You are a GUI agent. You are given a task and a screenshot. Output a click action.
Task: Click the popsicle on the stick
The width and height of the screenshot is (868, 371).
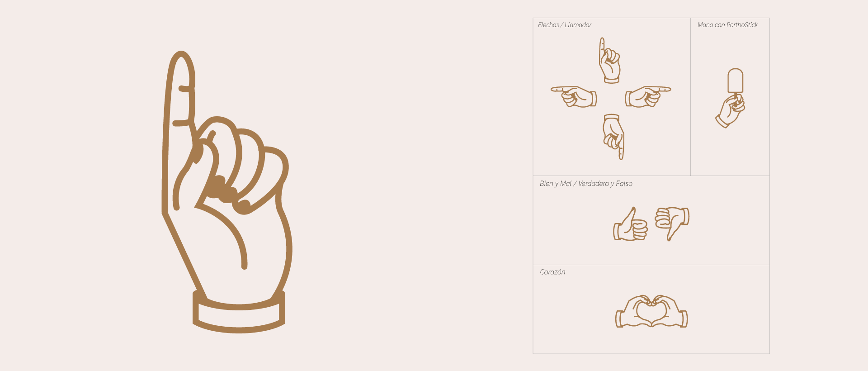736,81
